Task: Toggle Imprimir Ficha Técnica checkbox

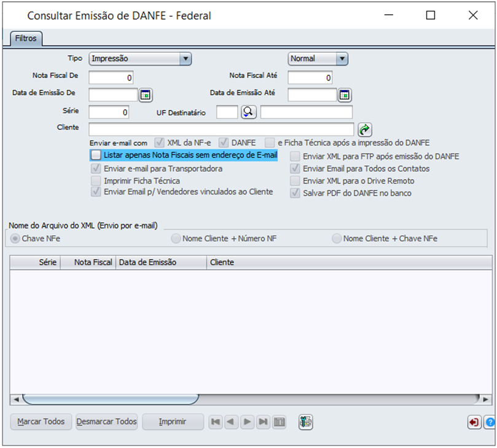Action: 96,180
